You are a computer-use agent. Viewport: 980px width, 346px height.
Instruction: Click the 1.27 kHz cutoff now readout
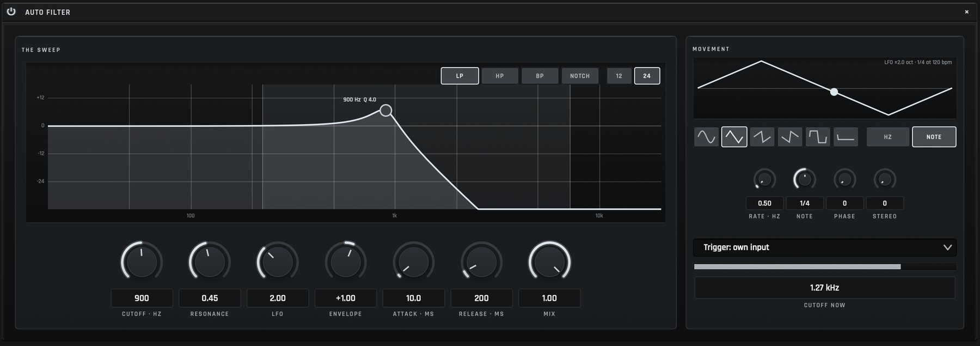tap(824, 288)
